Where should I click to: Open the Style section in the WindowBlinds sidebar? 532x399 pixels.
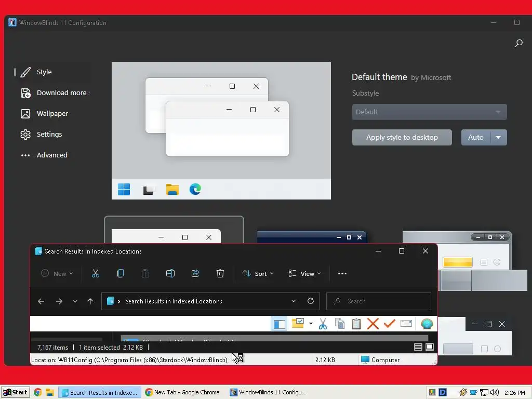pos(51,72)
